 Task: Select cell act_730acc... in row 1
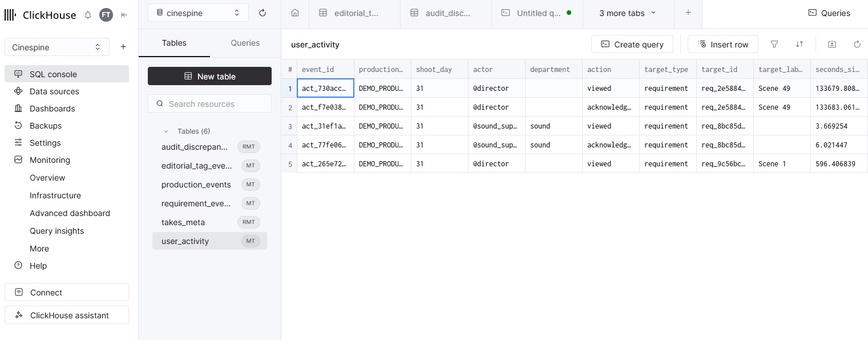click(x=325, y=88)
